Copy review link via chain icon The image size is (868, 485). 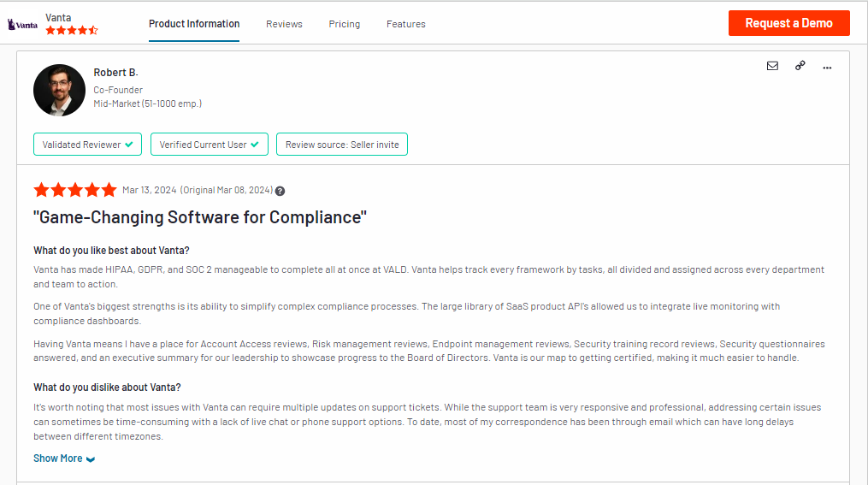coord(800,66)
